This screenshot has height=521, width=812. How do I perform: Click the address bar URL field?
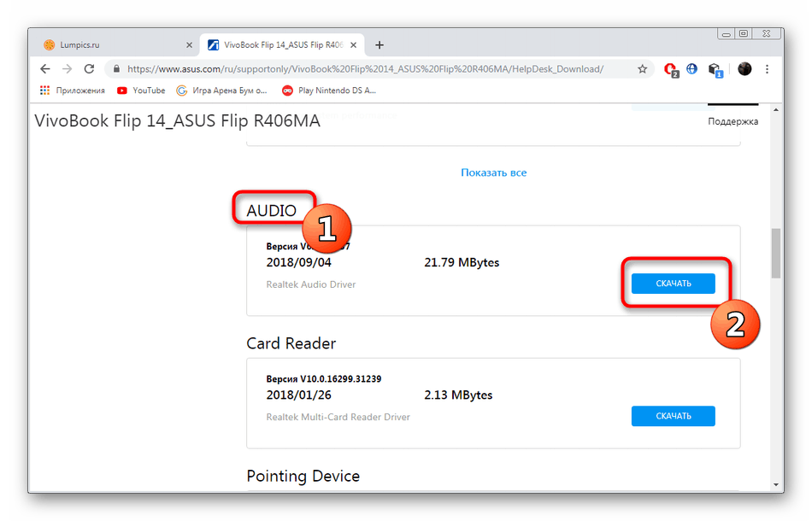tap(368, 69)
